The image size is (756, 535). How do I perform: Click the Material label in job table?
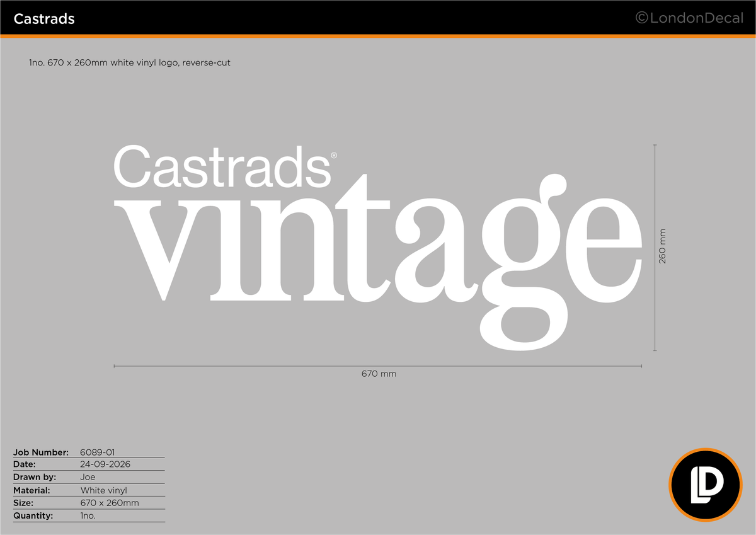[31, 490]
